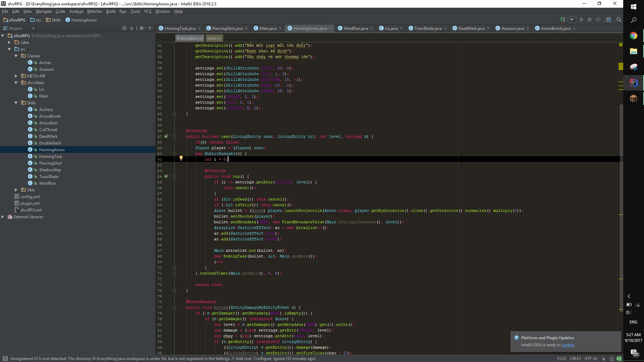Open the Project view type dropdown
The image size is (644, 362).
pos(33,28)
